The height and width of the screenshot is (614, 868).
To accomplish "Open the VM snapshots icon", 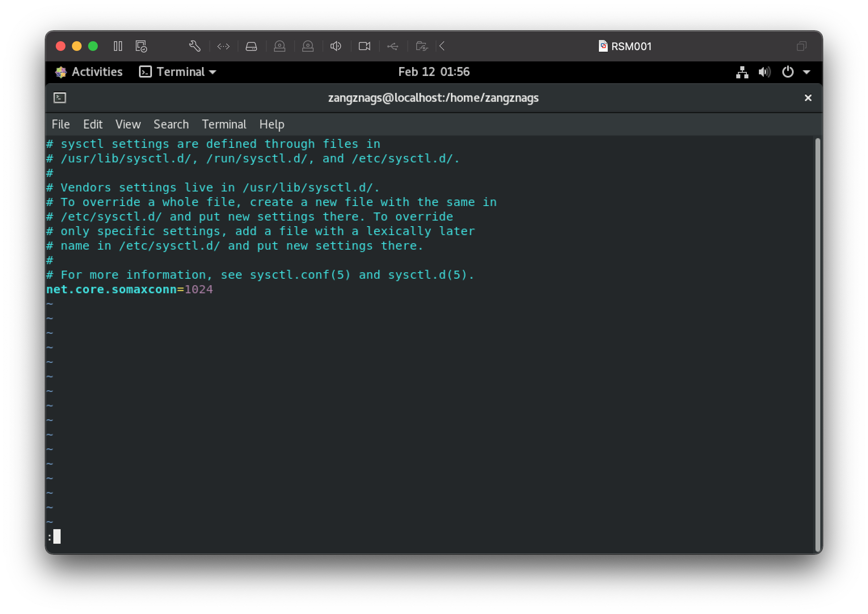I will 141,46.
